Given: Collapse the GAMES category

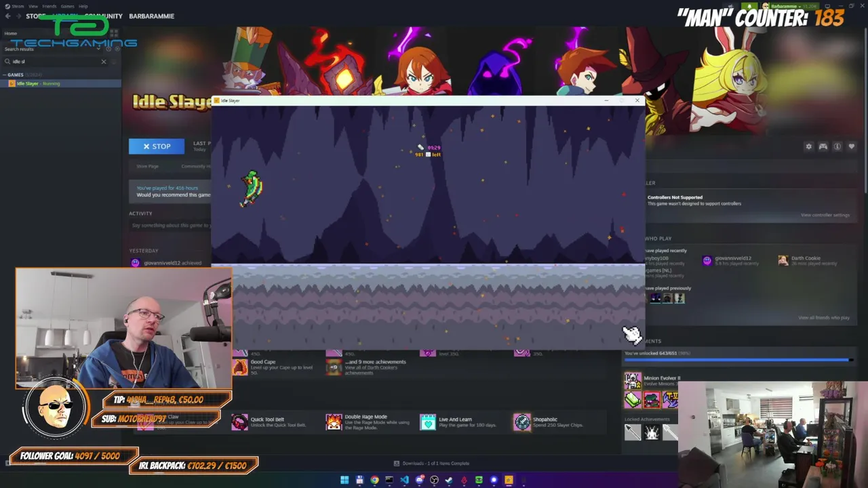Looking at the screenshot, I should (x=5, y=75).
